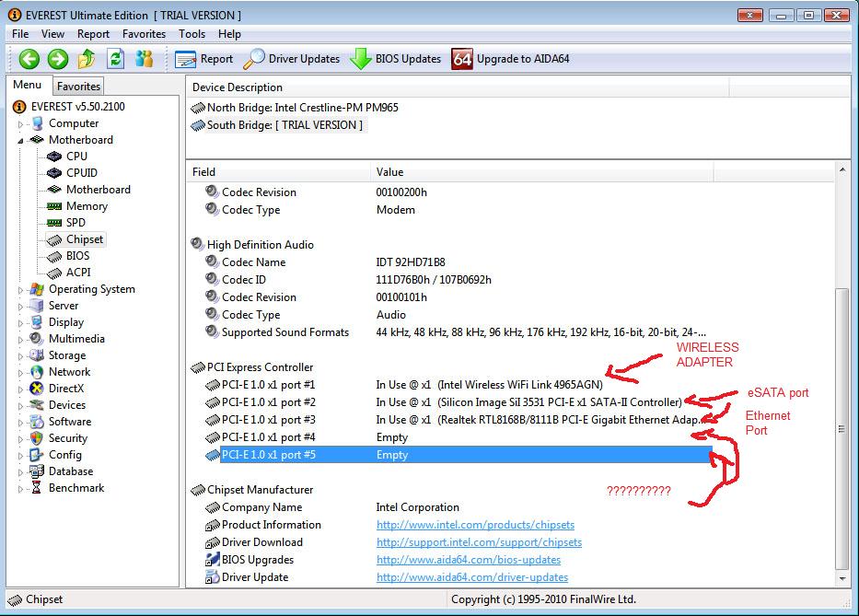Click Multimedia tree icon

37,339
